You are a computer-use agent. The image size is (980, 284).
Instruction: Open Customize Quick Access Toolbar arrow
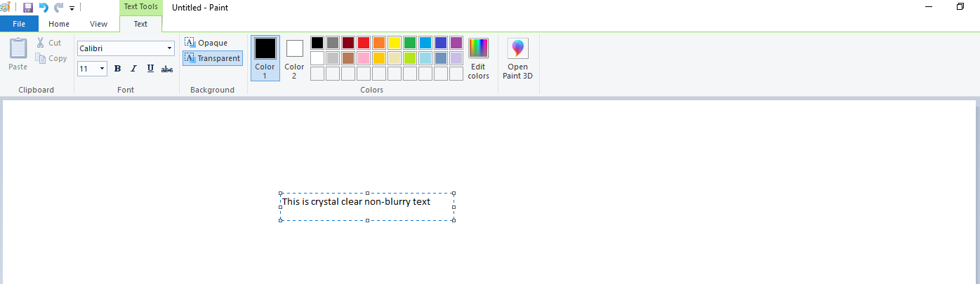(72, 8)
